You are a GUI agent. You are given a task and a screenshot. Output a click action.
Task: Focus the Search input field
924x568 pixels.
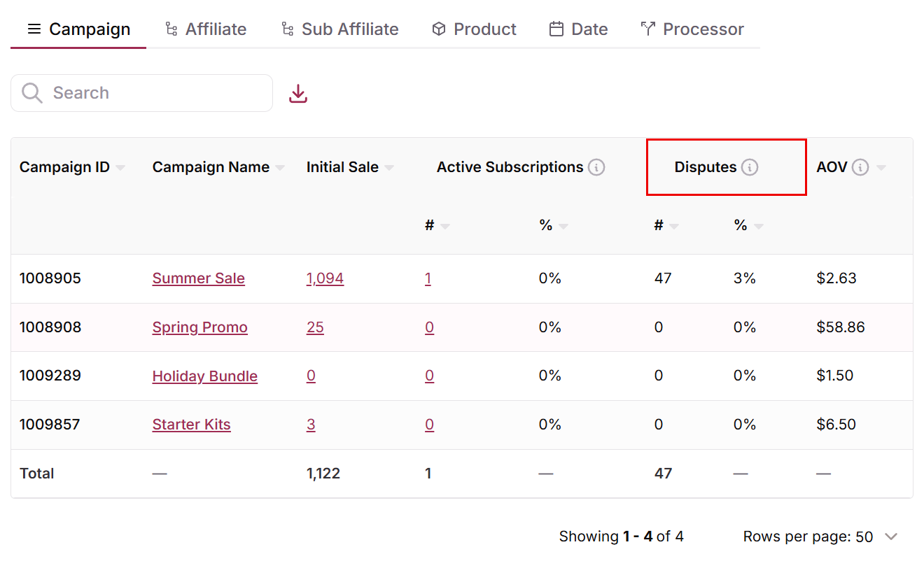click(141, 93)
